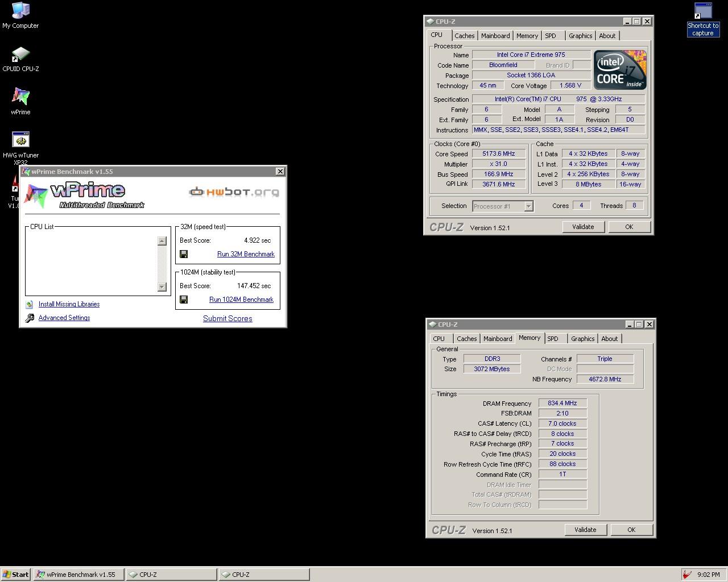Click Validate in the upper CPU-Z window
728x582 pixels.
pos(583,227)
